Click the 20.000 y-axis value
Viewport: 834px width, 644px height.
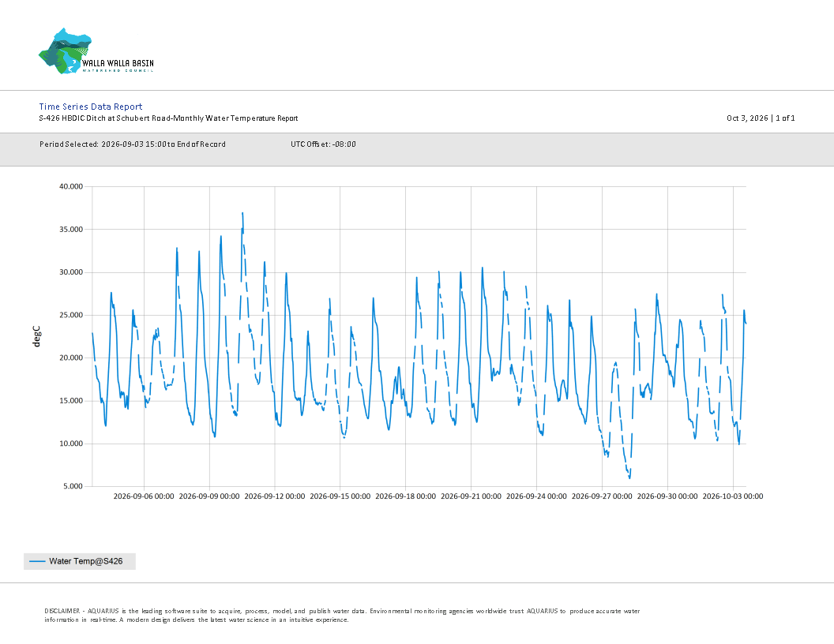[71, 358]
